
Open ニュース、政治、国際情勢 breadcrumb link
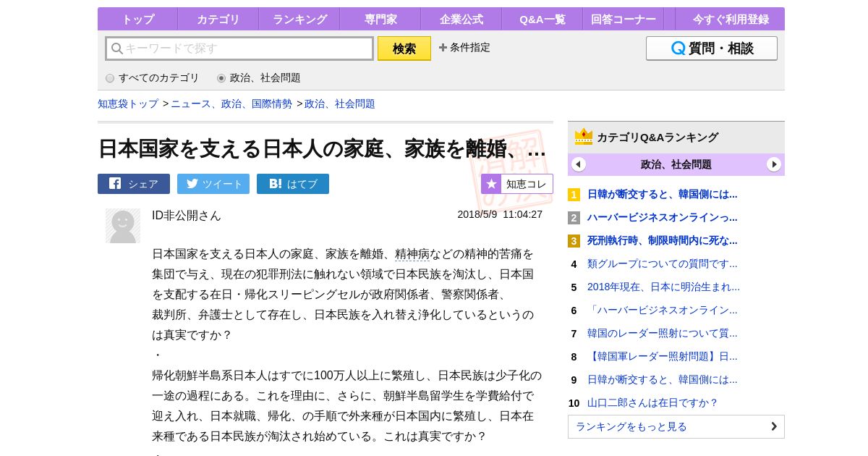(x=231, y=104)
